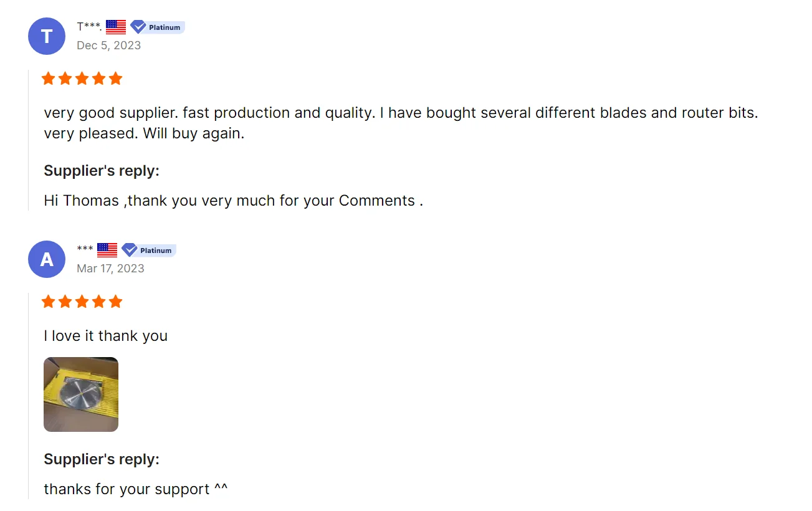Click US flag beside reviewer T***
The height and width of the screenshot is (511, 812).
[x=116, y=27]
